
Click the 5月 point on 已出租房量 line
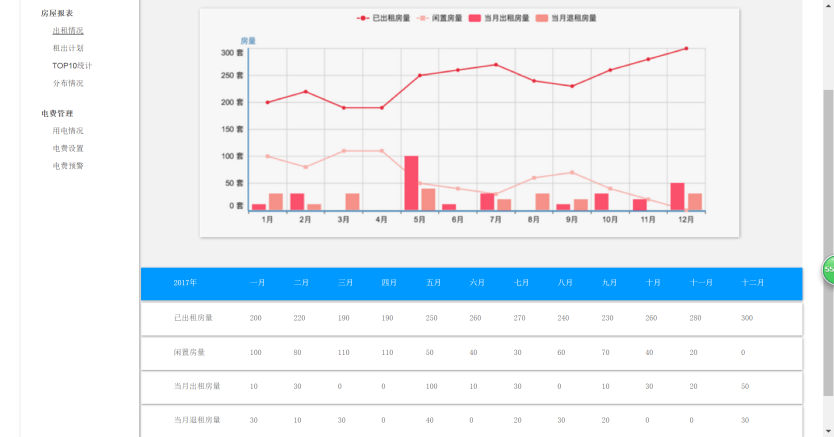click(x=420, y=75)
